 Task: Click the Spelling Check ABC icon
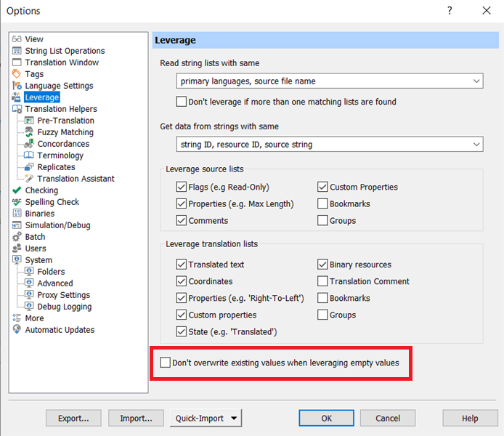click(17, 202)
